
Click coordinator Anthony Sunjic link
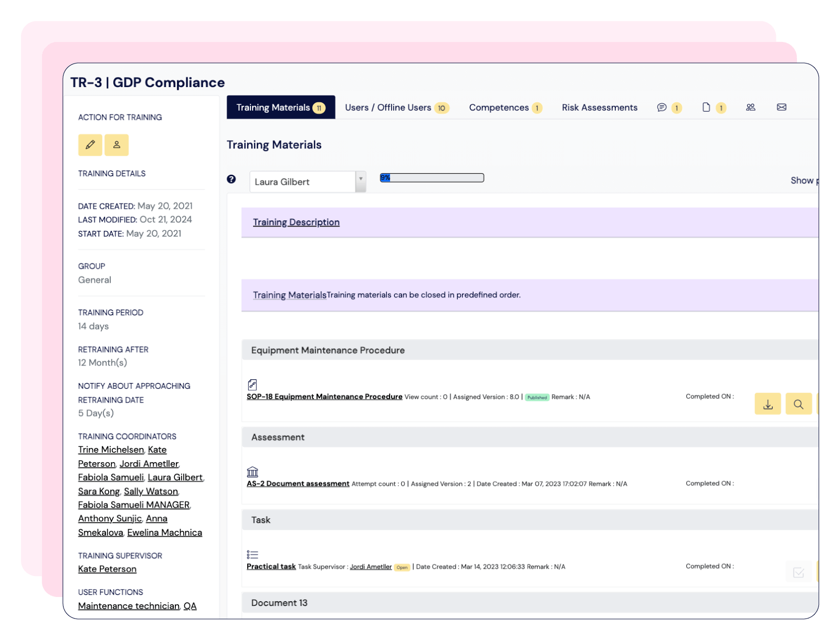click(x=110, y=519)
